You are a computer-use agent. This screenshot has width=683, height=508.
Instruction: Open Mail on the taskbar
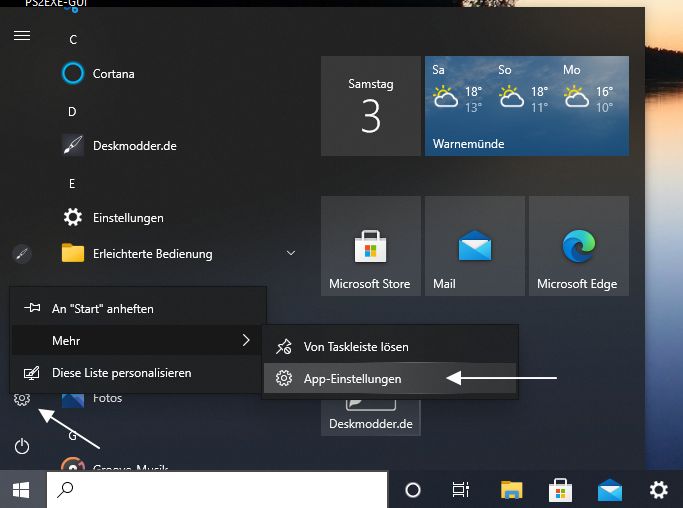tap(610, 490)
